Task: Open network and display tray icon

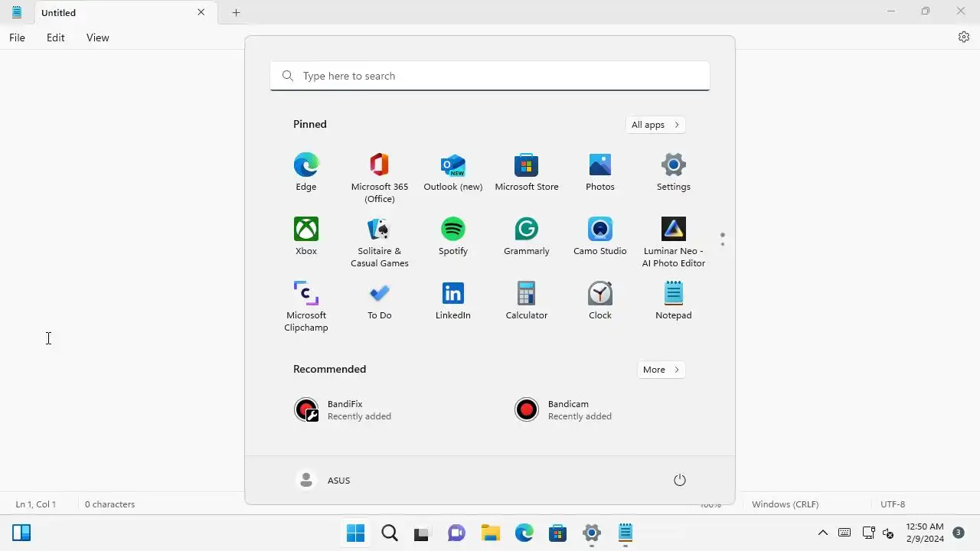Action: (868, 533)
